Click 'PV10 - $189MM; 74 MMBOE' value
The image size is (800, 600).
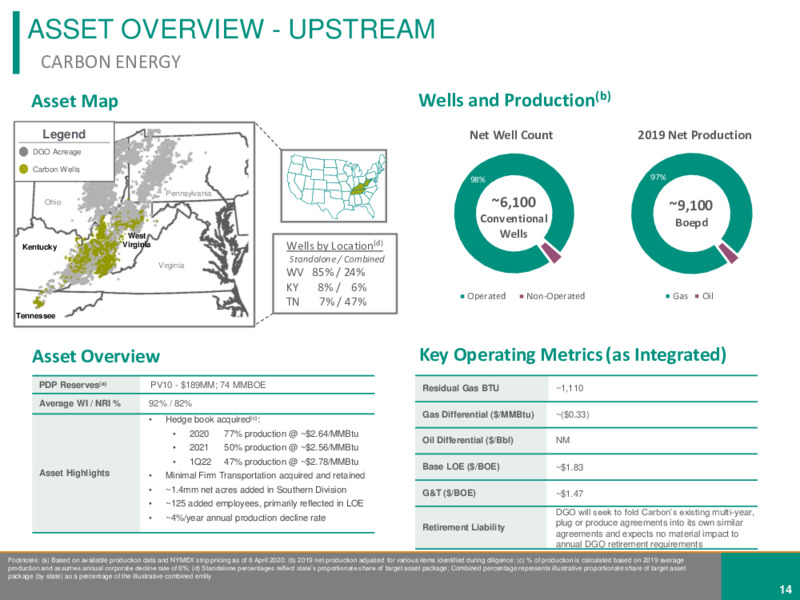208,385
